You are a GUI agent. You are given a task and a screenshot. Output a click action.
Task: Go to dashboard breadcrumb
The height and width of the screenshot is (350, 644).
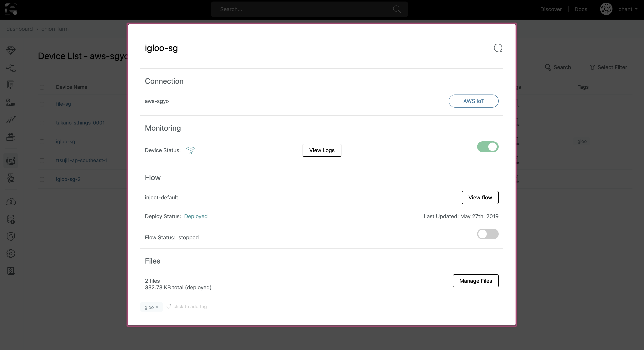click(19, 29)
